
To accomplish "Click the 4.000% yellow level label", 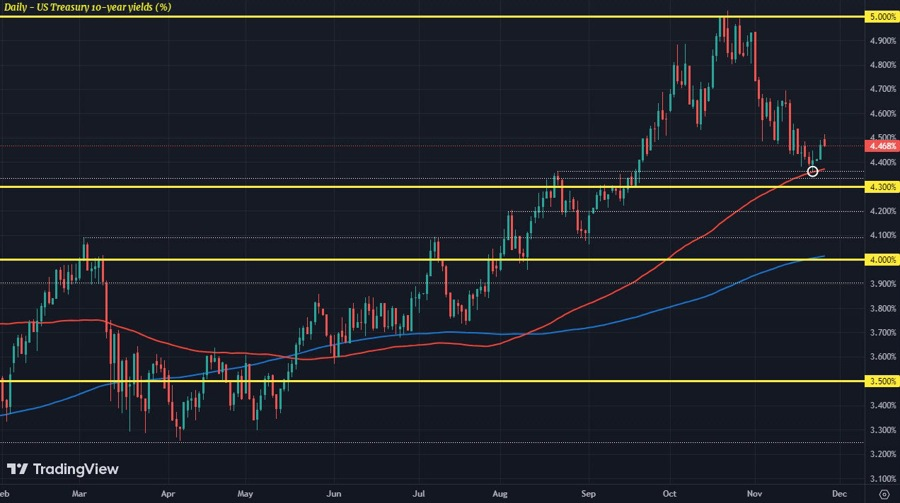I will [882, 260].
